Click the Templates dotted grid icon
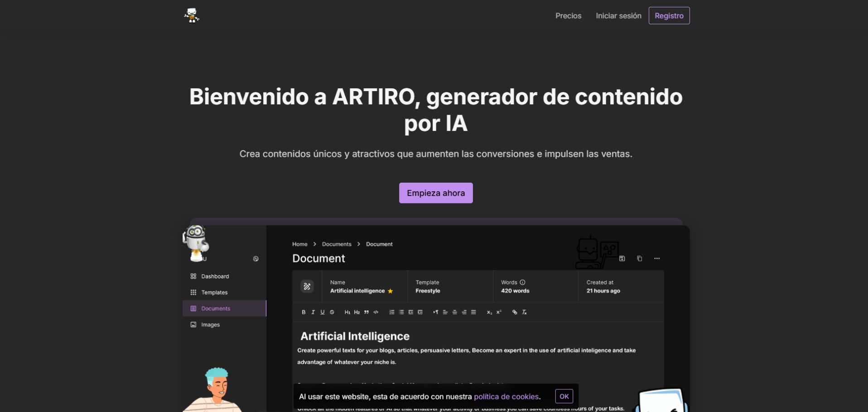Screen dimensions: 868x412 point(193,292)
